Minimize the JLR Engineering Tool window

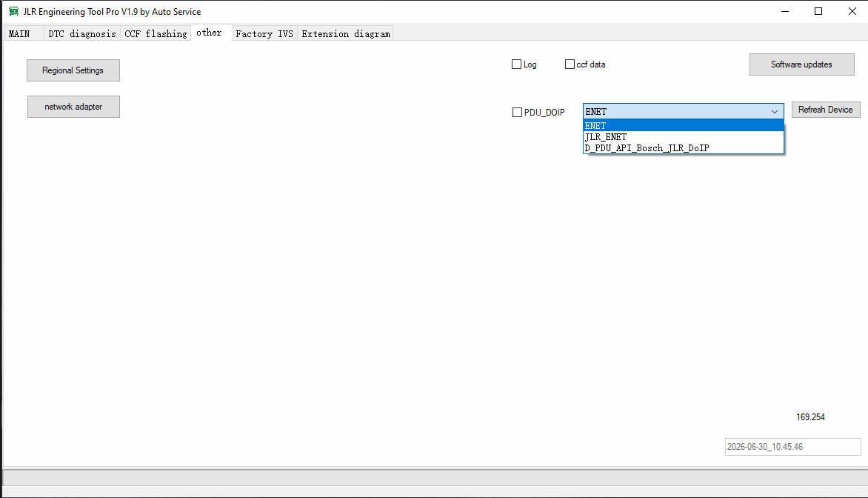point(785,11)
